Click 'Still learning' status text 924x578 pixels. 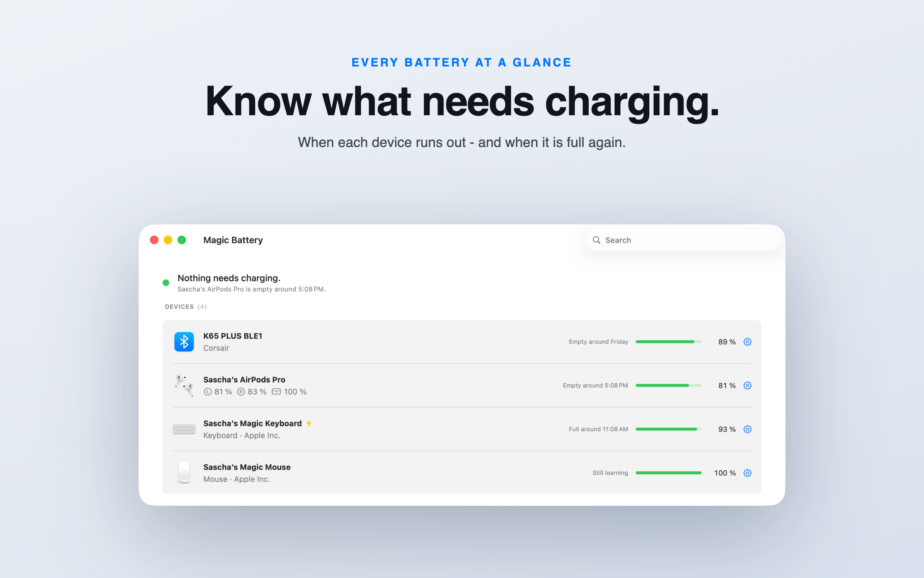pyautogui.click(x=610, y=473)
